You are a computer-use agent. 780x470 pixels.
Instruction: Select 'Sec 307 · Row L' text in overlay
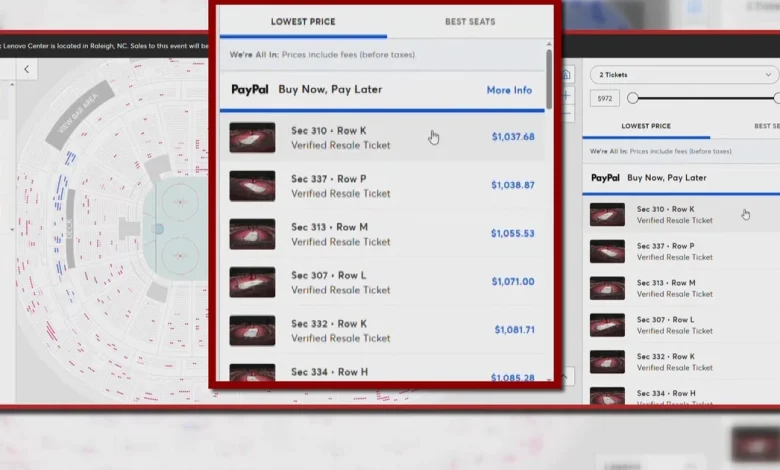[x=328, y=275]
